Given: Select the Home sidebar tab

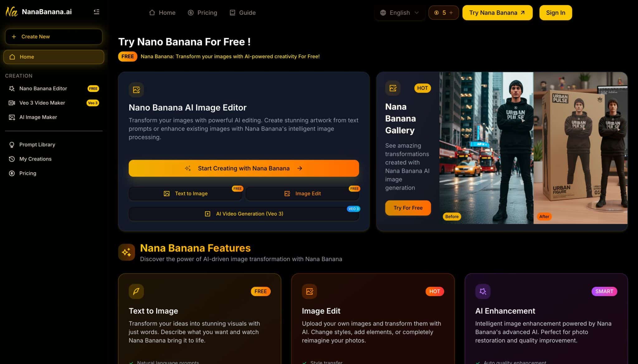Looking at the screenshot, I should (54, 57).
